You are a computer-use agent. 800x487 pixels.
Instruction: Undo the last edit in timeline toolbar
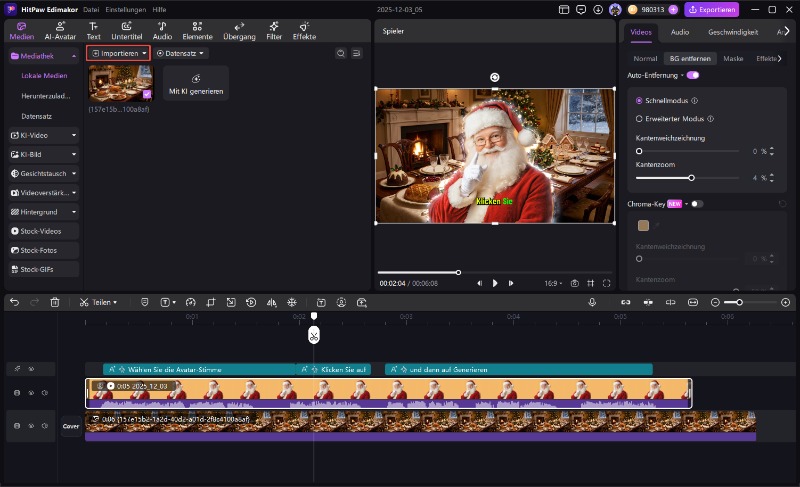[14, 302]
